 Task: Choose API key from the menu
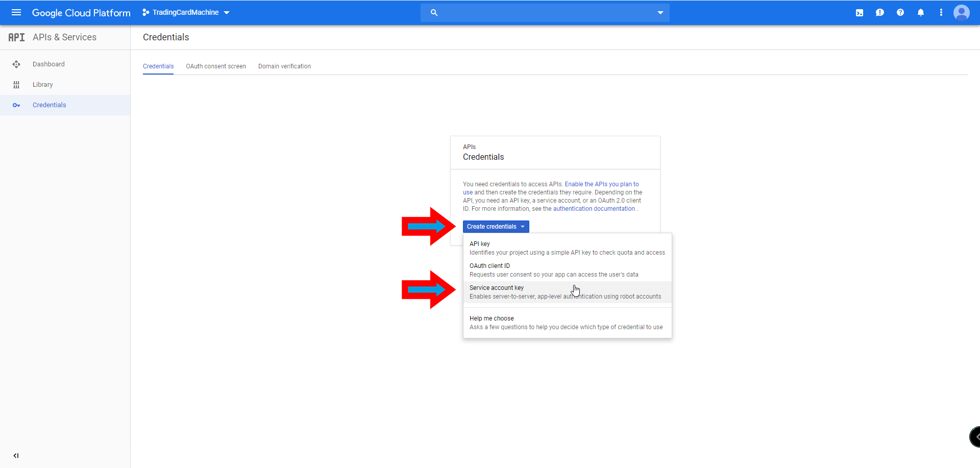(x=567, y=248)
